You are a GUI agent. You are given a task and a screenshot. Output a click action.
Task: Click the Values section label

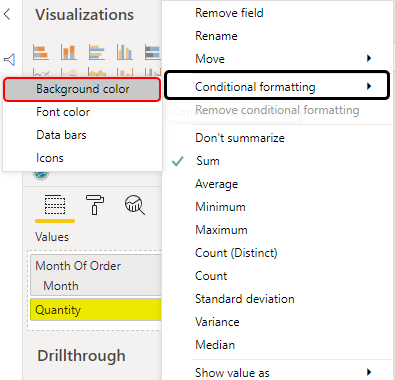[x=52, y=237]
